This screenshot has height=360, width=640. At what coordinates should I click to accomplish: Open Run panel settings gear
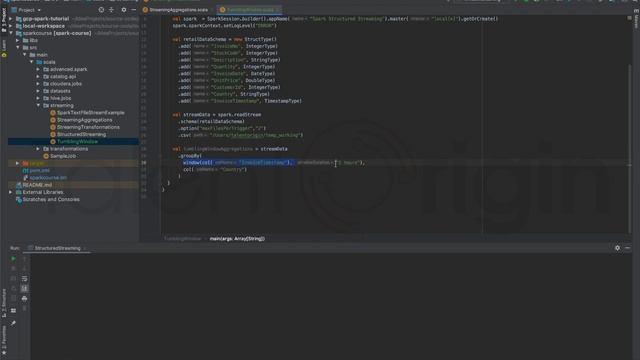[x=617, y=248]
